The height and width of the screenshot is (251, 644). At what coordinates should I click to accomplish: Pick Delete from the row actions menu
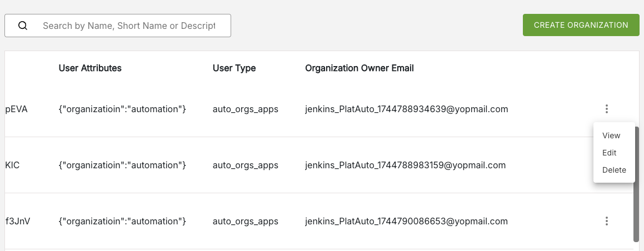point(614,170)
